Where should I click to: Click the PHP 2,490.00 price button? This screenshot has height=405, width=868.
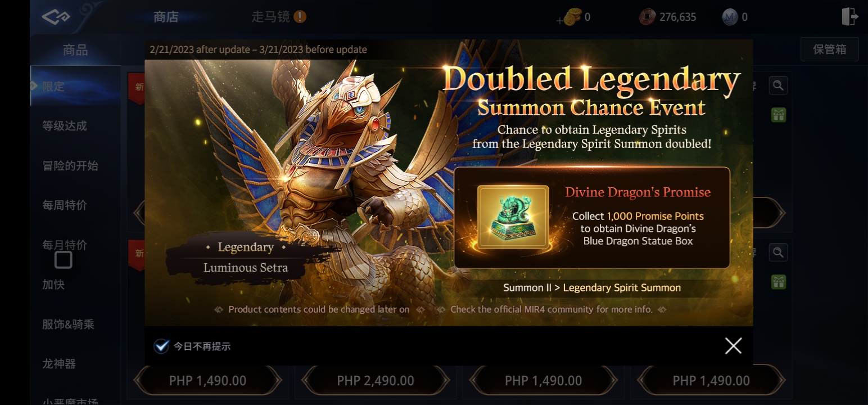(x=376, y=381)
